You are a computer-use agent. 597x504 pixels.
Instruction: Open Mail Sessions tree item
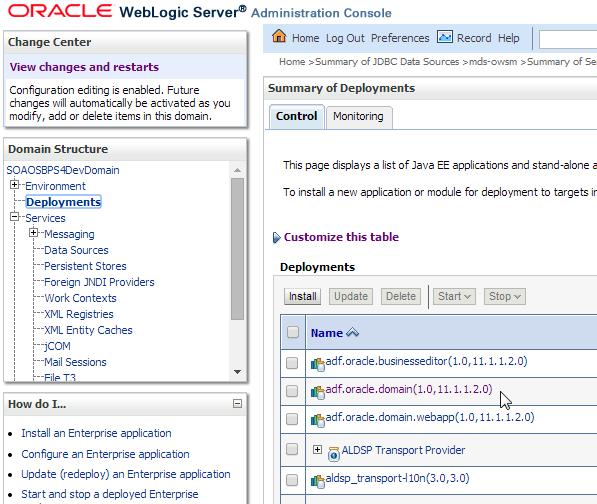[x=75, y=362]
